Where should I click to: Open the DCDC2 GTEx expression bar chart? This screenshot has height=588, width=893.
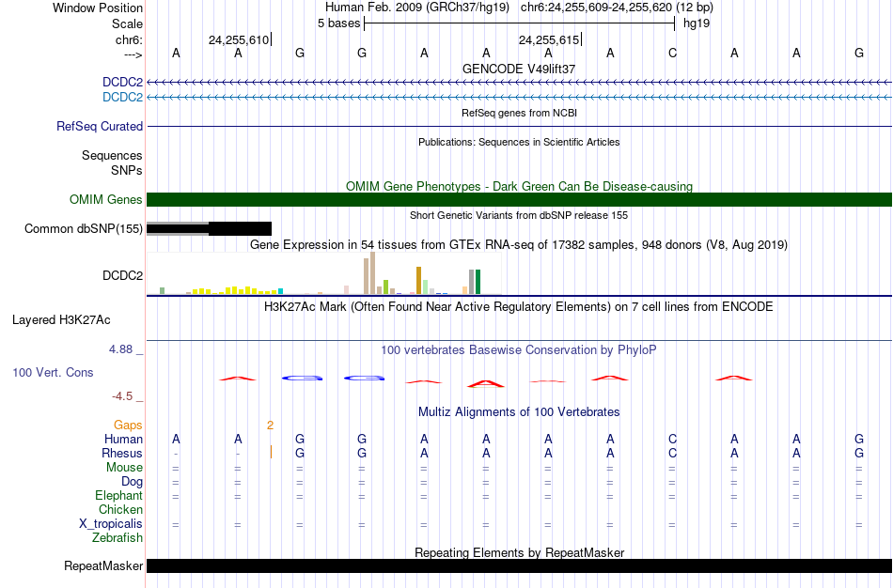click(x=324, y=273)
